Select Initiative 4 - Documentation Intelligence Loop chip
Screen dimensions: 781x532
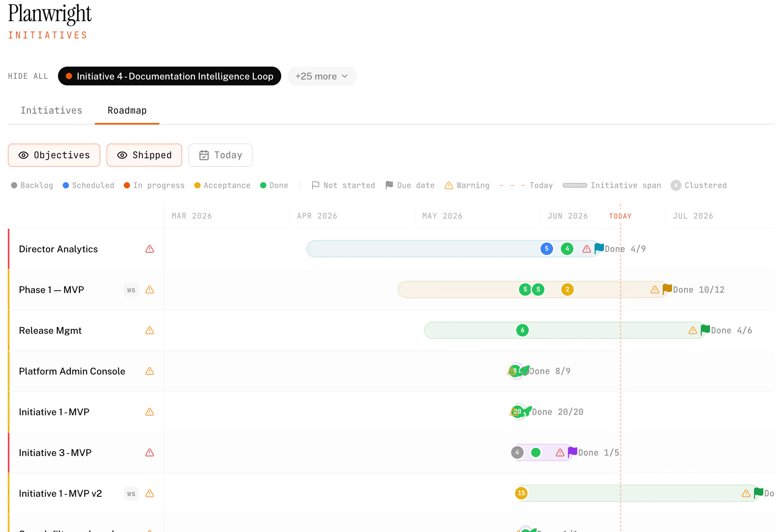coord(170,76)
